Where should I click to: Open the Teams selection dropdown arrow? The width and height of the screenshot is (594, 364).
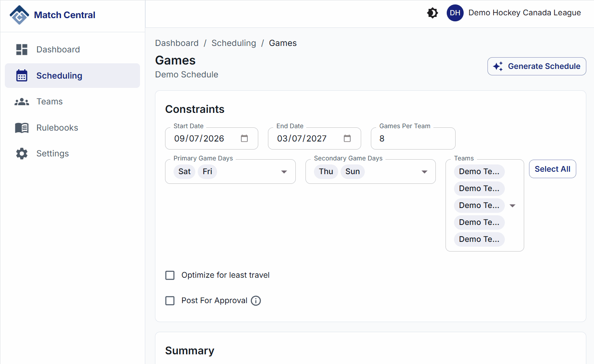(512, 206)
